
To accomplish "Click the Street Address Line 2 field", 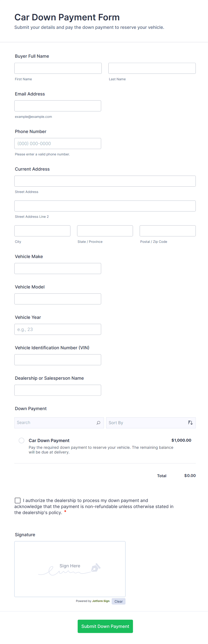I will click(x=105, y=206).
